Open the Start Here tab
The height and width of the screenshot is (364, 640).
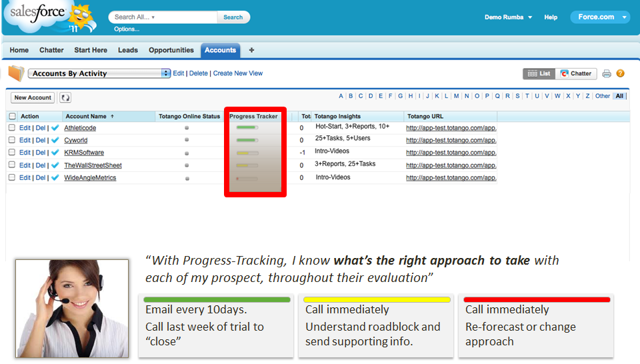[91, 50]
